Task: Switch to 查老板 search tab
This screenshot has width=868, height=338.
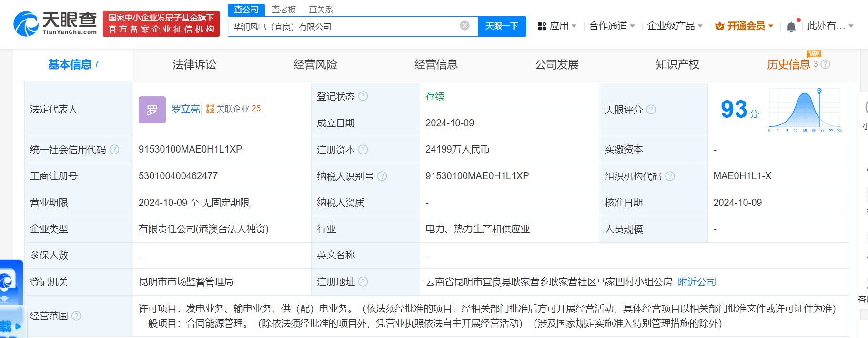Action: coord(283,10)
